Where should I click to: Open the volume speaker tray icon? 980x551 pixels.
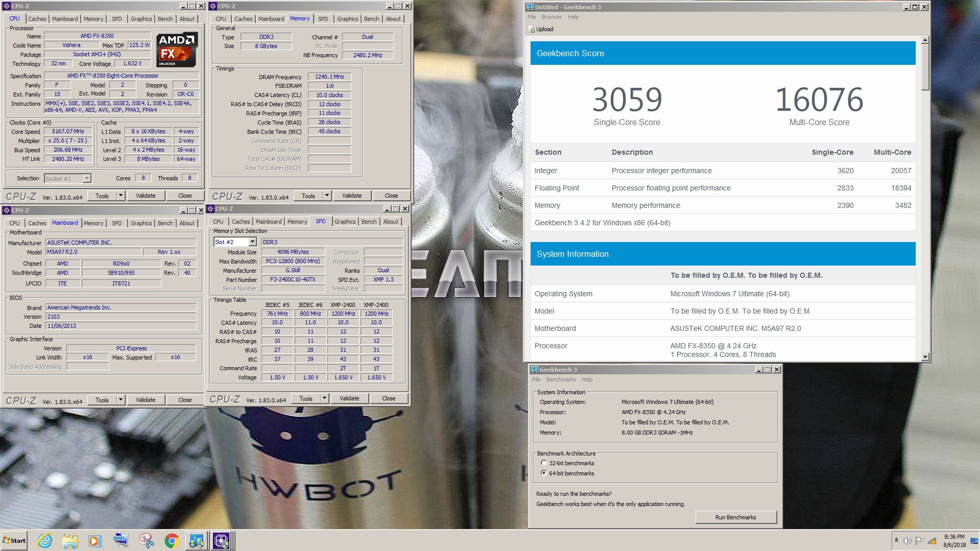click(907, 541)
